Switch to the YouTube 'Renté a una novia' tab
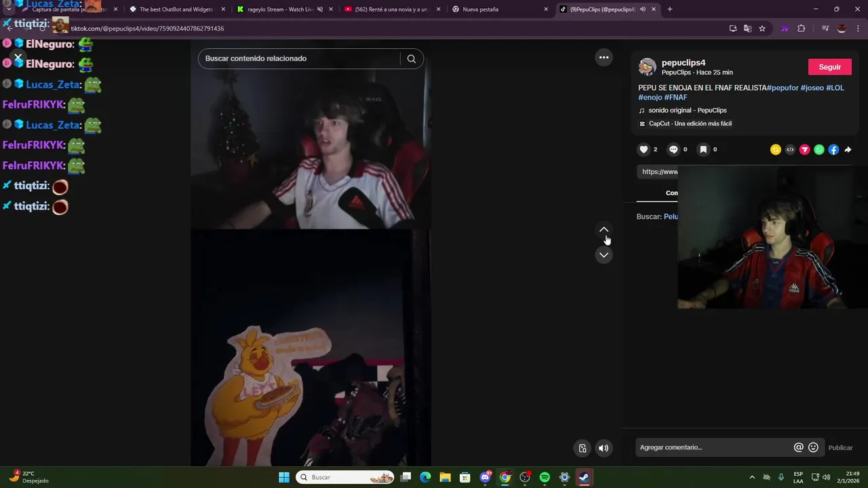This screenshot has width=868, height=488. point(391,9)
